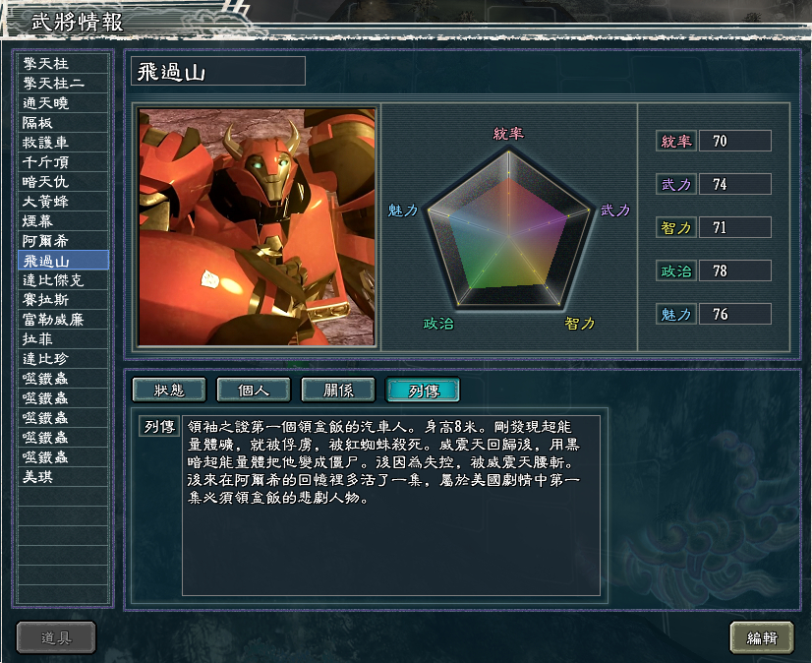
Task: Open the 關係 tab
Action: (x=338, y=390)
